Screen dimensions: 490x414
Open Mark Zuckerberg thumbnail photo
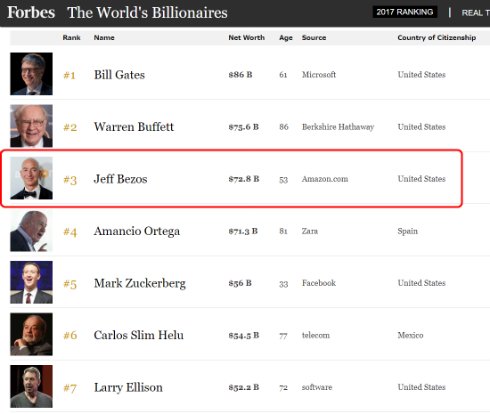pos(31,282)
